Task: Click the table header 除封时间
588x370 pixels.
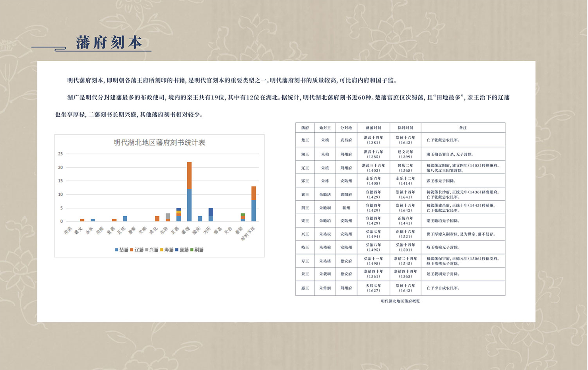Action: (406, 128)
